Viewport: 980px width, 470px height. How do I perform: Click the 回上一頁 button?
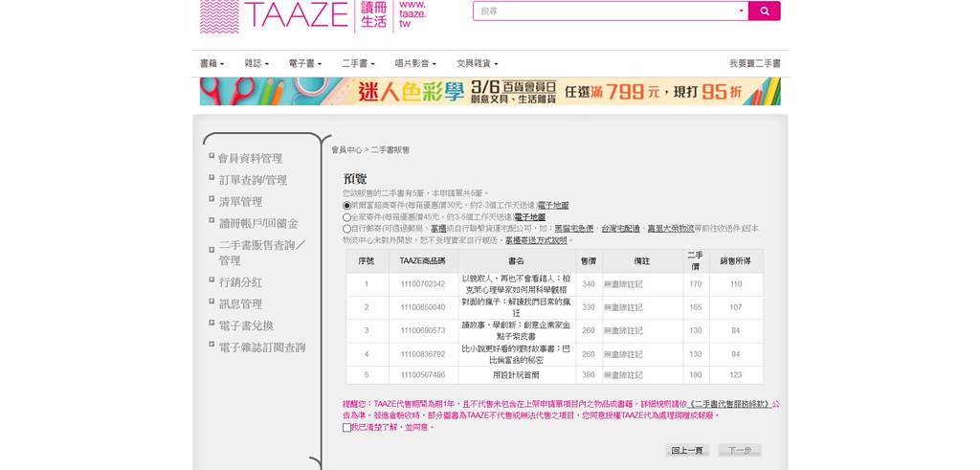point(687,451)
